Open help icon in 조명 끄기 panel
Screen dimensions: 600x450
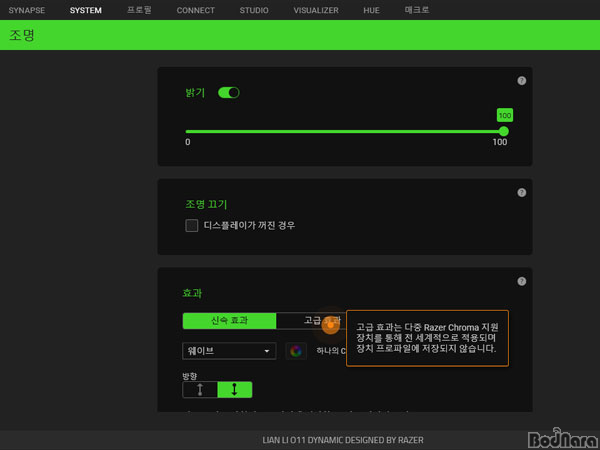click(522, 192)
